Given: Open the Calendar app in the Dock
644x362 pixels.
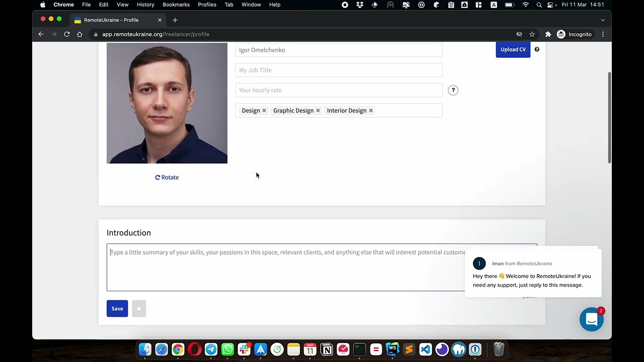Looking at the screenshot, I should click(310, 349).
